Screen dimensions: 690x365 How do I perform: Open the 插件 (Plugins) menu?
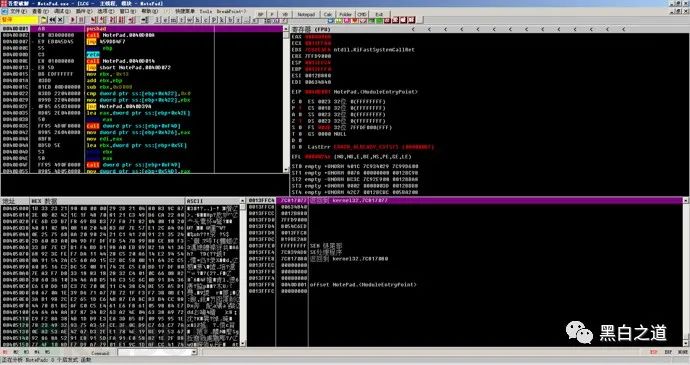[84, 11]
